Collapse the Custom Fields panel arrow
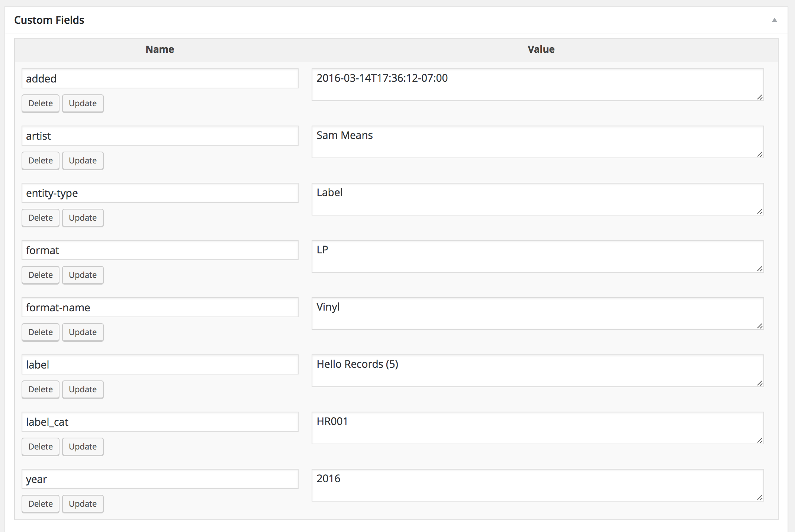Screen dimensions: 795x532 pos(774,20)
